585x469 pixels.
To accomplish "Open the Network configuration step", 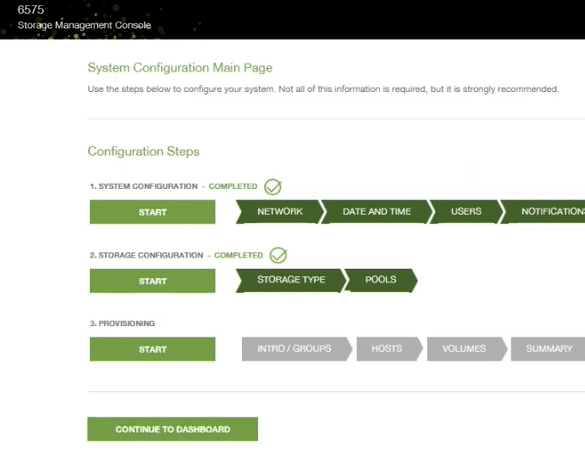I will (x=280, y=212).
